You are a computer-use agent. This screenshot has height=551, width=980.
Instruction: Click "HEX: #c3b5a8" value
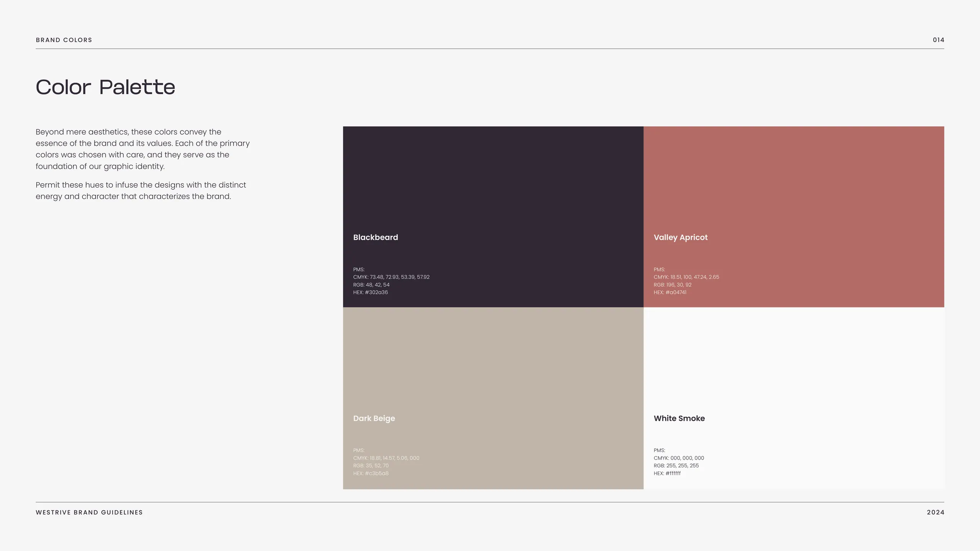[x=371, y=473]
